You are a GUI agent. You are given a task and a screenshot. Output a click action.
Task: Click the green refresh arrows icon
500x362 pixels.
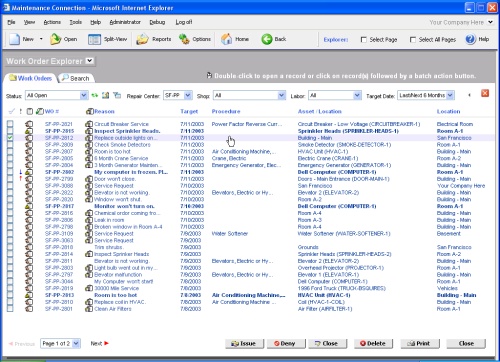[x=95, y=95]
